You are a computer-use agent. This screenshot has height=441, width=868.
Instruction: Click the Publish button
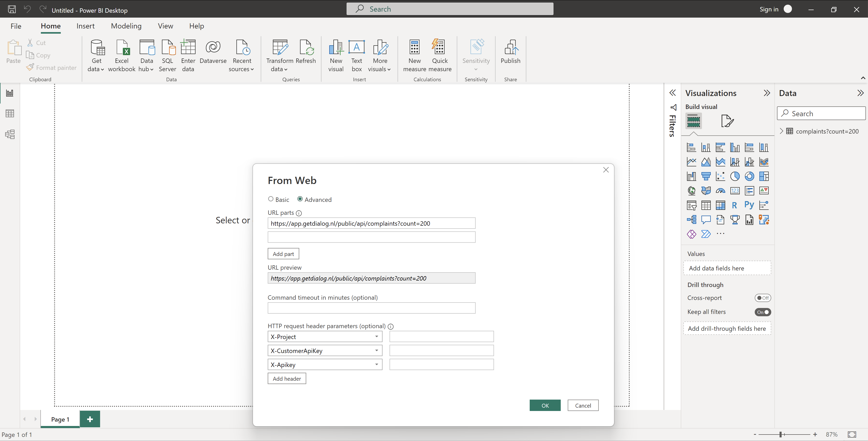(511, 52)
